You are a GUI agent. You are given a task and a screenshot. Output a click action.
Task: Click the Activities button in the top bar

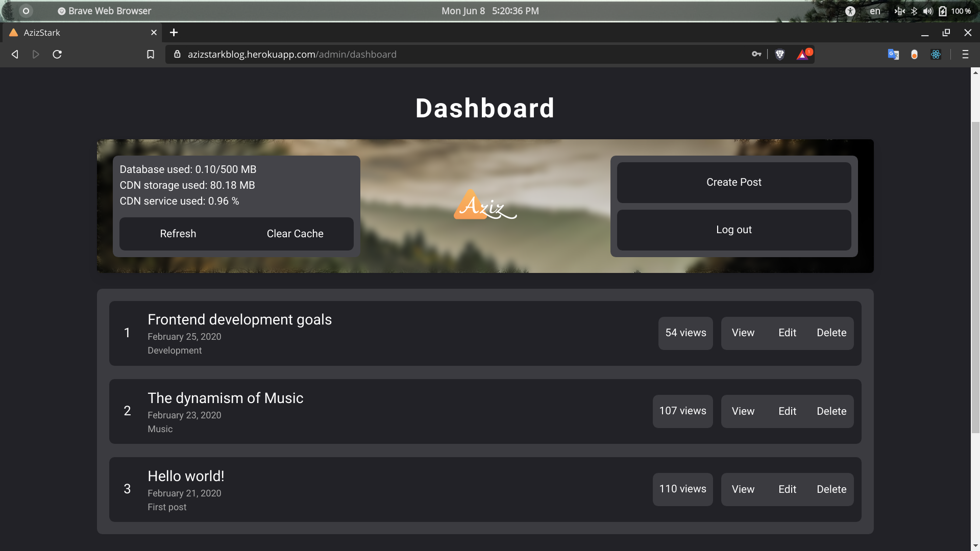(x=26, y=11)
